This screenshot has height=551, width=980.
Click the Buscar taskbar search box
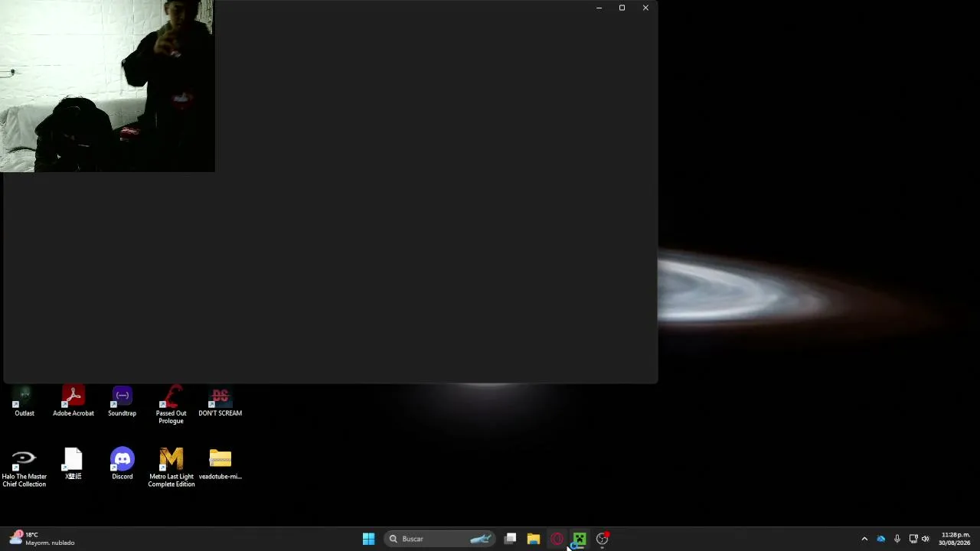[x=439, y=539]
